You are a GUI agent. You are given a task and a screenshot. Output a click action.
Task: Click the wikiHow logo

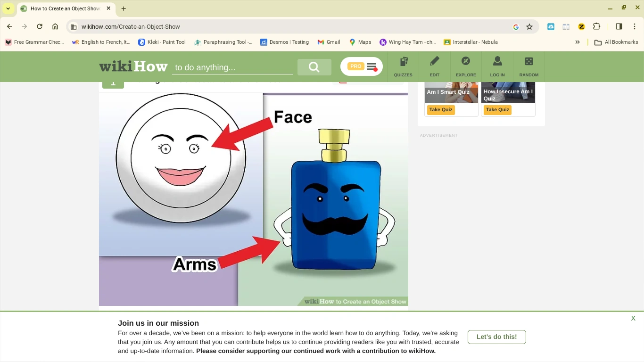pyautogui.click(x=133, y=66)
